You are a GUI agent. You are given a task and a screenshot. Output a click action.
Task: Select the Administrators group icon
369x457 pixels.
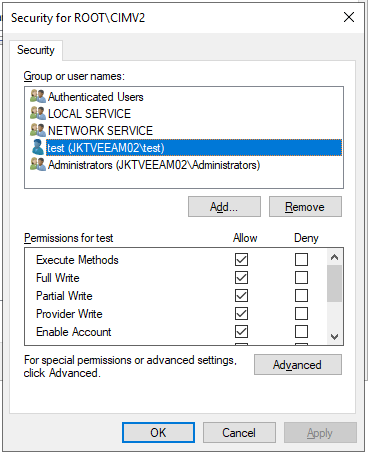38,164
